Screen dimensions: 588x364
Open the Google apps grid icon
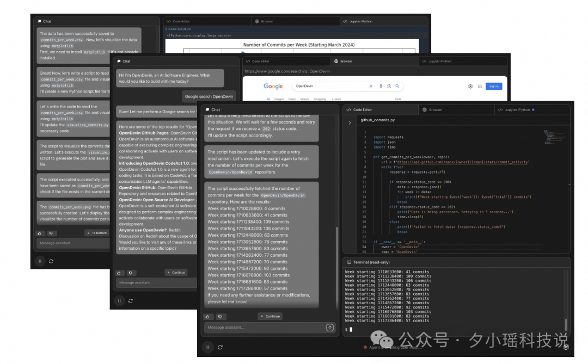(x=479, y=86)
